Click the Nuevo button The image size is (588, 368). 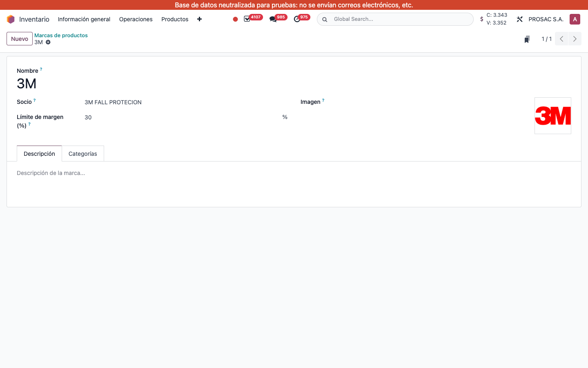coord(20,39)
